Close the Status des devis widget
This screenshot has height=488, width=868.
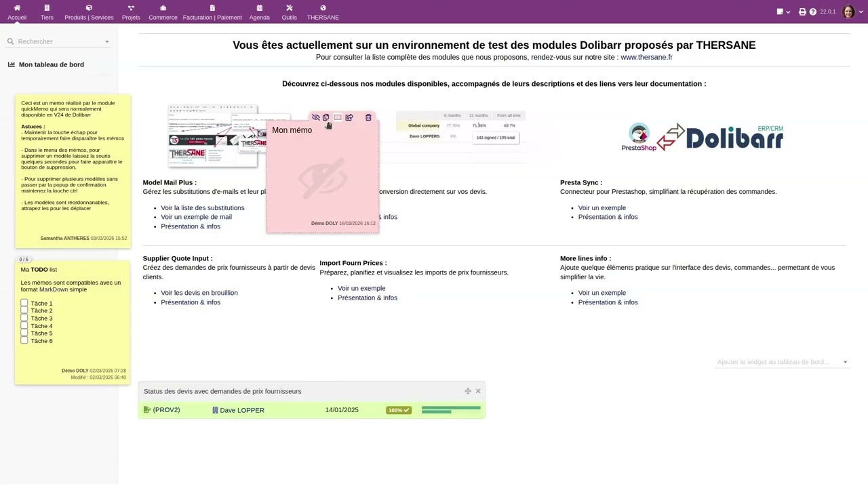[478, 391]
